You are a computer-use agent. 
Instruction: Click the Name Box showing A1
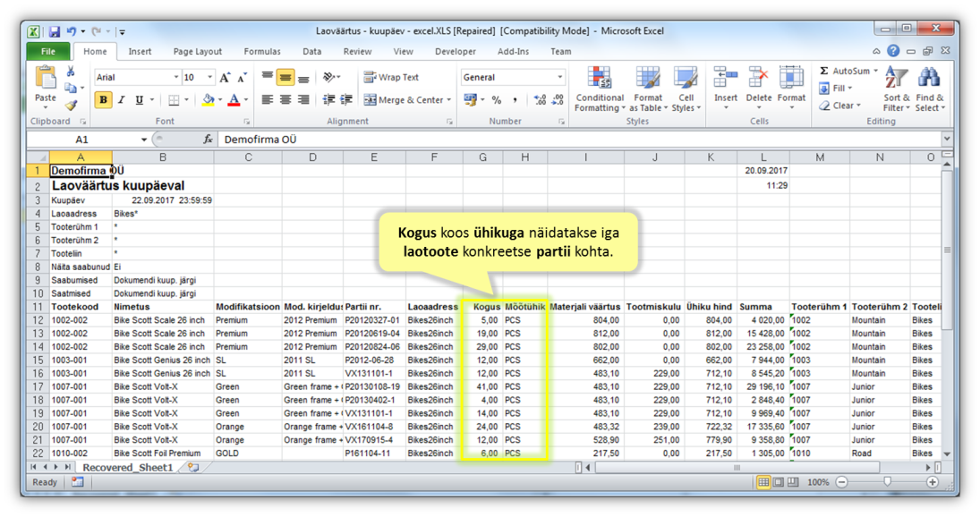click(81, 140)
